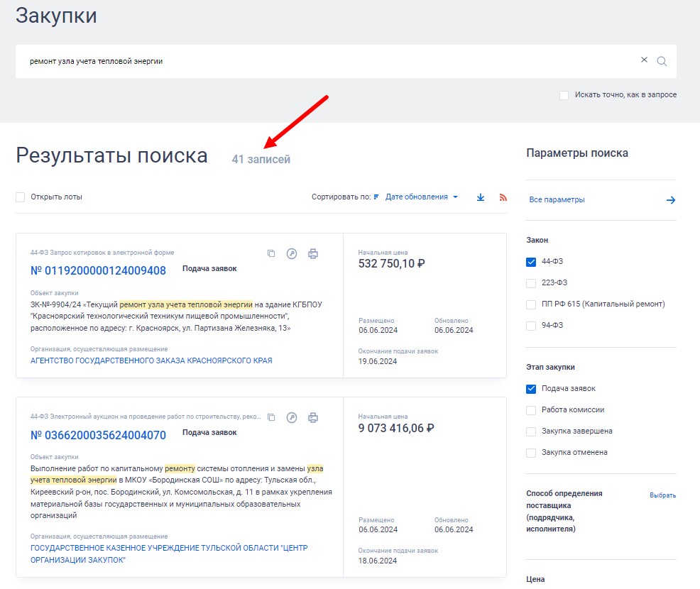Screen dimensions: 700x589
Task: Open purchase № 0366200035624004070
Action: click(98, 434)
